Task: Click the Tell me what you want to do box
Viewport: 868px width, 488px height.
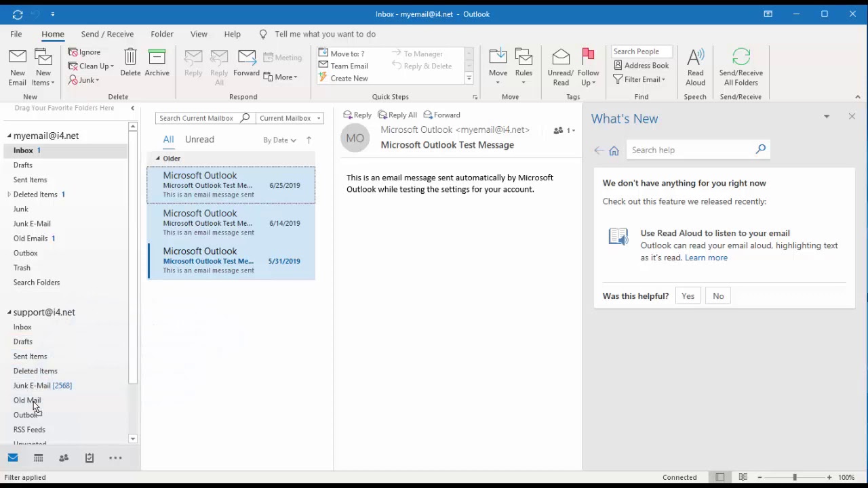Action: pos(325,34)
